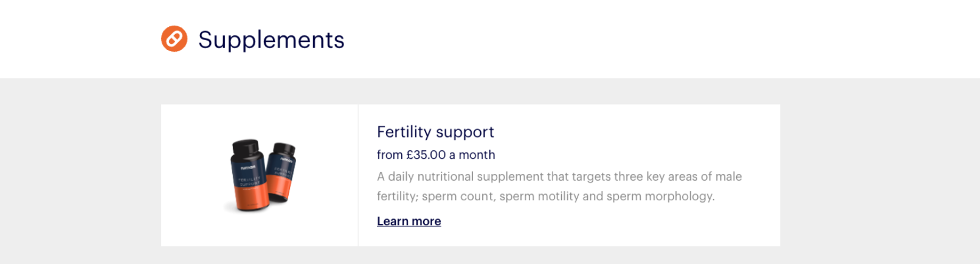Viewport: 980px width, 264px height.
Task: Click the orange pill icon beside Supplements
Action: click(x=174, y=39)
